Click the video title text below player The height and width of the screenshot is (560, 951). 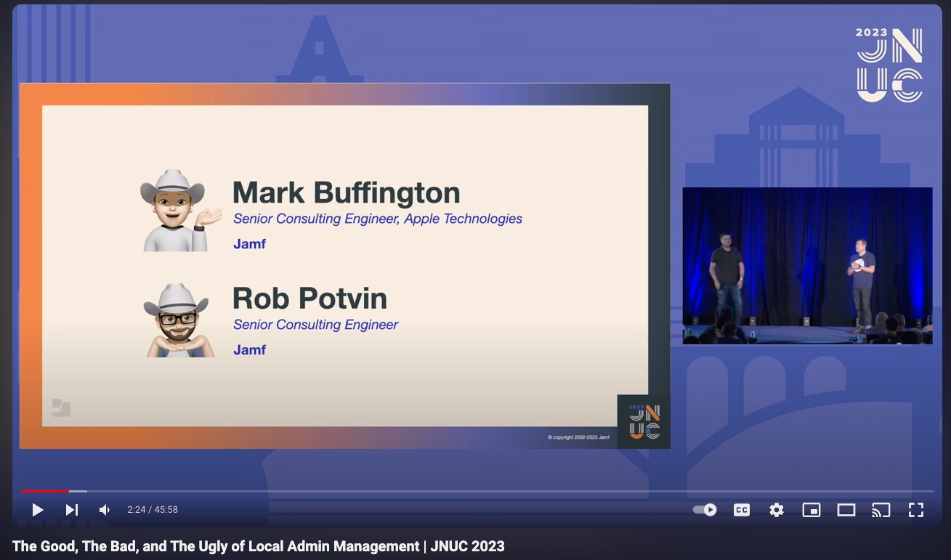[x=259, y=546]
